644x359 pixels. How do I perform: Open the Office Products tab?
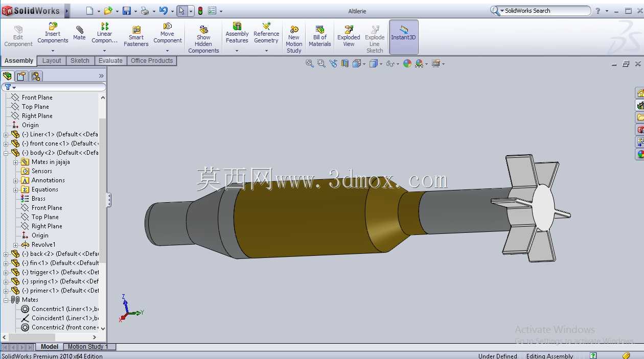(152, 61)
